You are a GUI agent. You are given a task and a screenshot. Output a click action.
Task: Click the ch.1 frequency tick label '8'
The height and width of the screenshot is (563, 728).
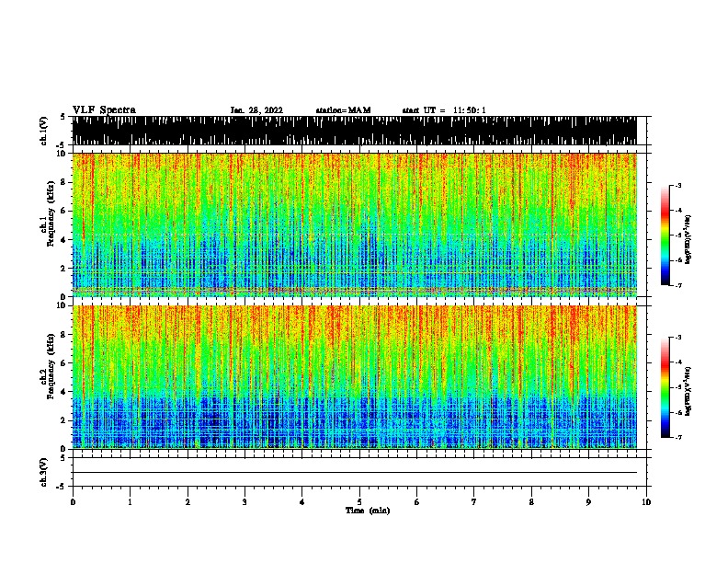63,182
